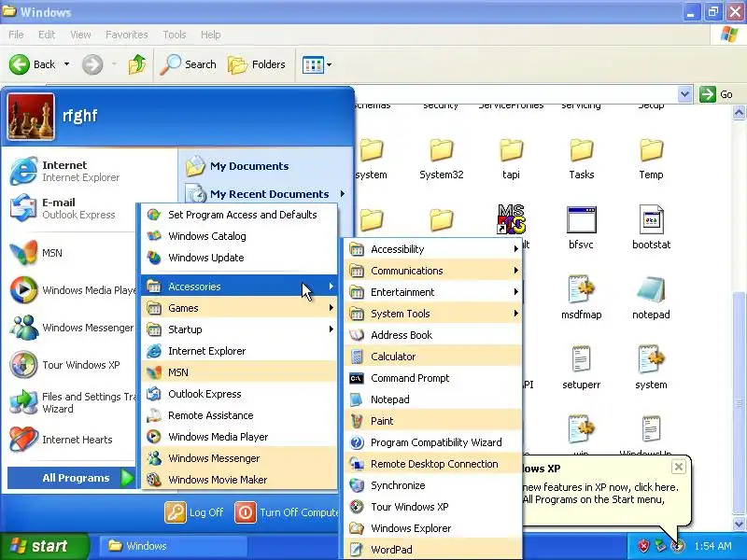This screenshot has height=560, width=747.
Task: Click the notepad program icon in Windows folder
Action: [x=651, y=289]
